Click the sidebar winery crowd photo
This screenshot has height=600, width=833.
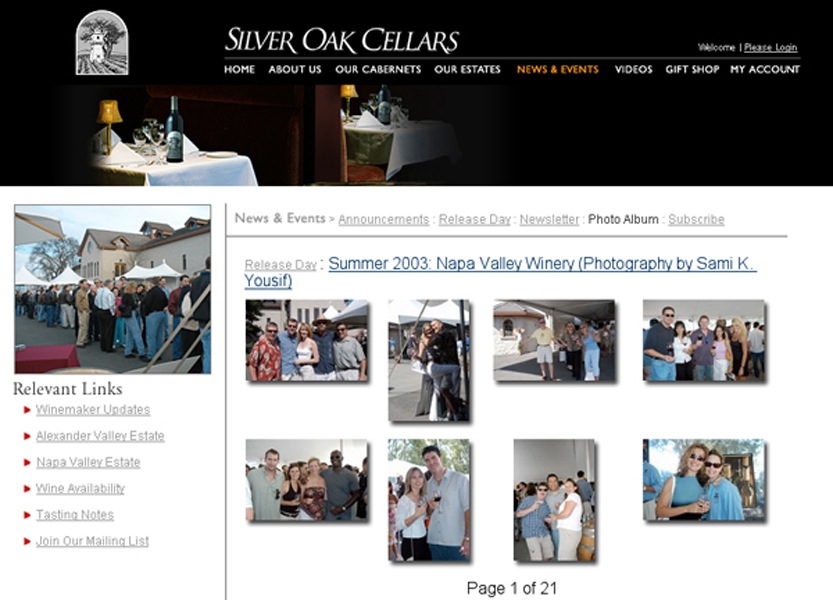(x=112, y=289)
